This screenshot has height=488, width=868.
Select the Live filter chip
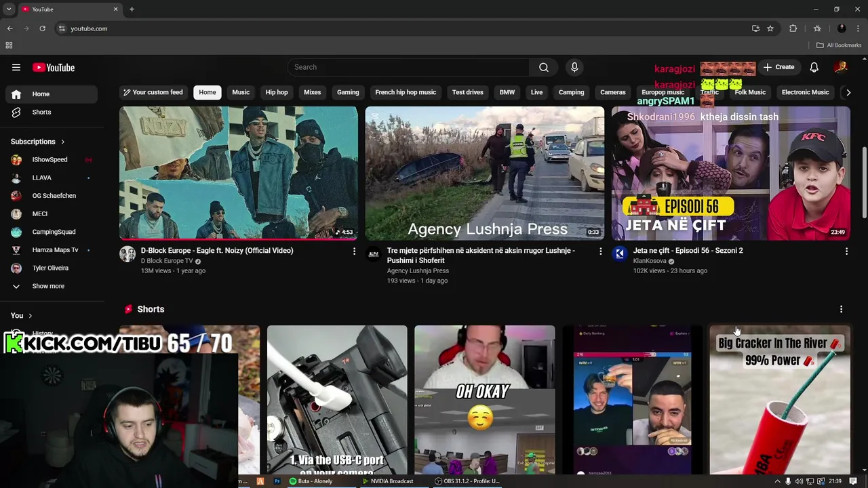point(536,92)
